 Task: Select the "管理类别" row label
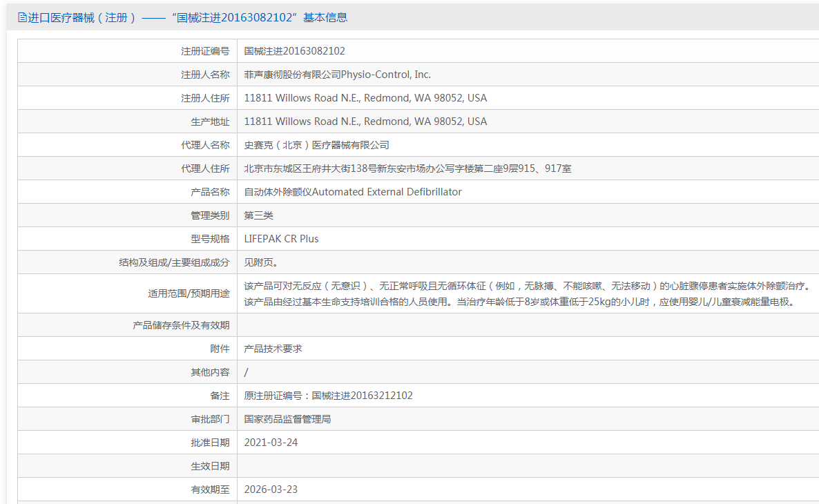point(210,215)
